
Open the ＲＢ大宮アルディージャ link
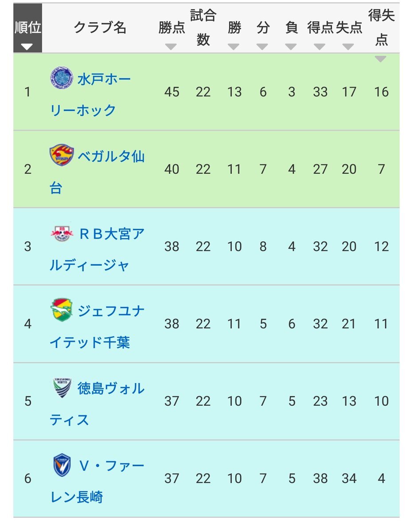(97, 249)
